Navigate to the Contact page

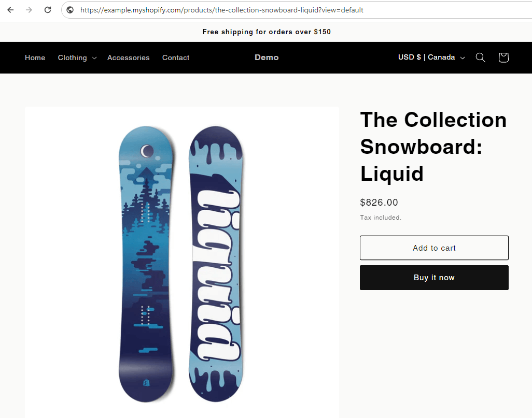click(x=176, y=57)
